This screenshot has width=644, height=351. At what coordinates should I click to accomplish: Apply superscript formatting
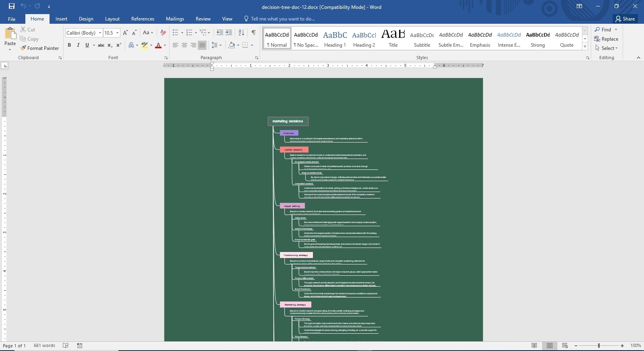click(118, 45)
